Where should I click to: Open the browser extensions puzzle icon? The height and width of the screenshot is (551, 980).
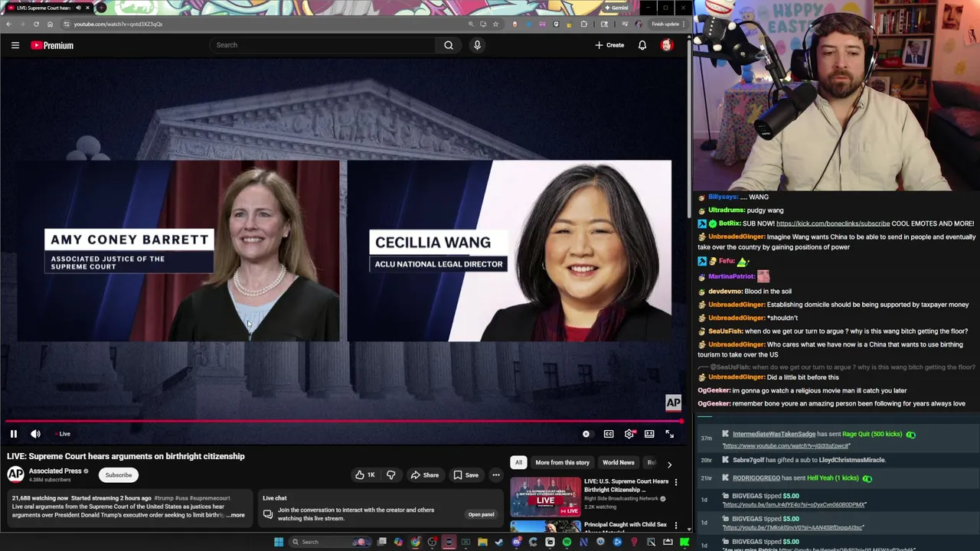[584, 24]
